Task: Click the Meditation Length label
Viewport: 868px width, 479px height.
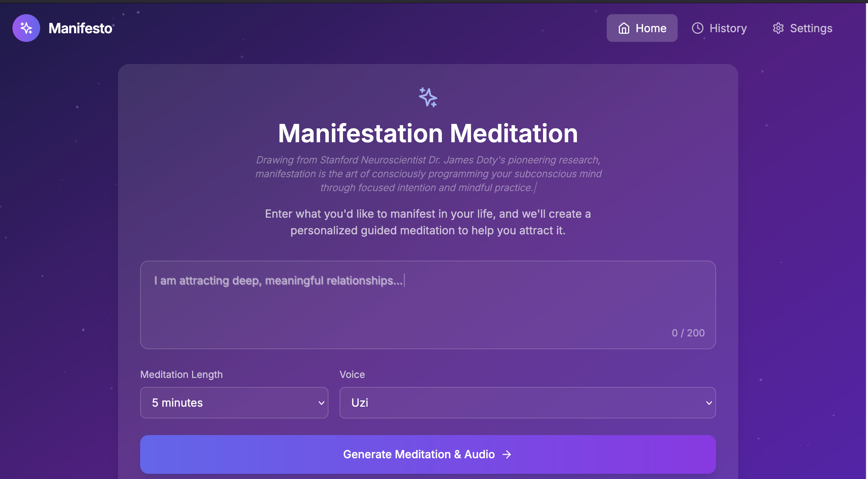Action: (181, 374)
